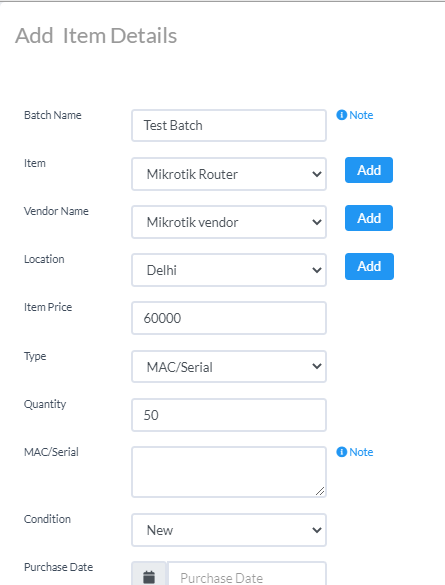The width and height of the screenshot is (445, 585).
Task: Click Add button next to Location
Action: coord(369,266)
